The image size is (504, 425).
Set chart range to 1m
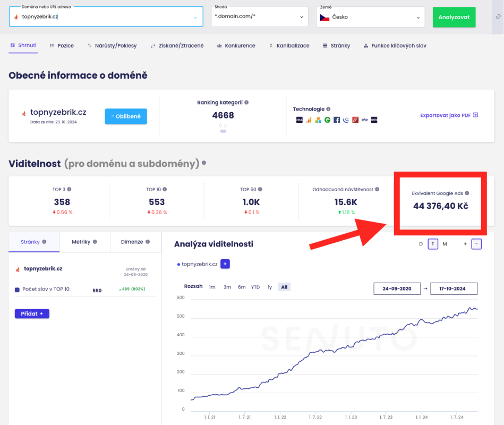click(x=212, y=287)
